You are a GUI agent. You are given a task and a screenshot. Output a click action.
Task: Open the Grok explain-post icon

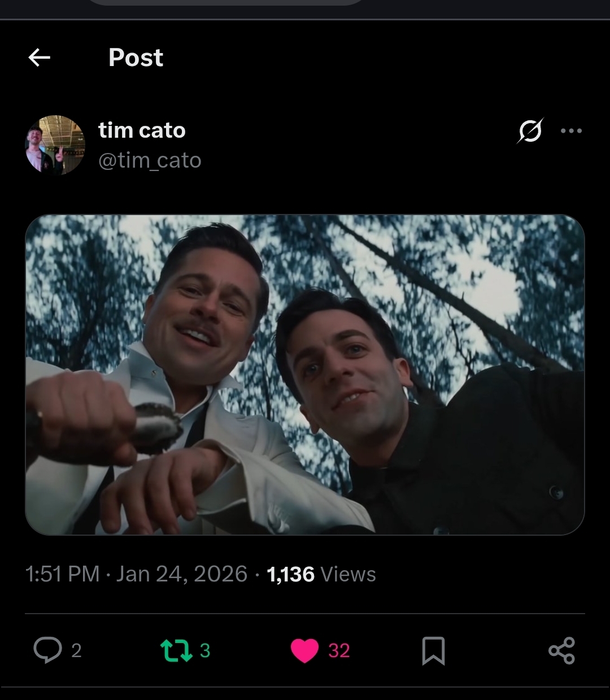(530, 130)
